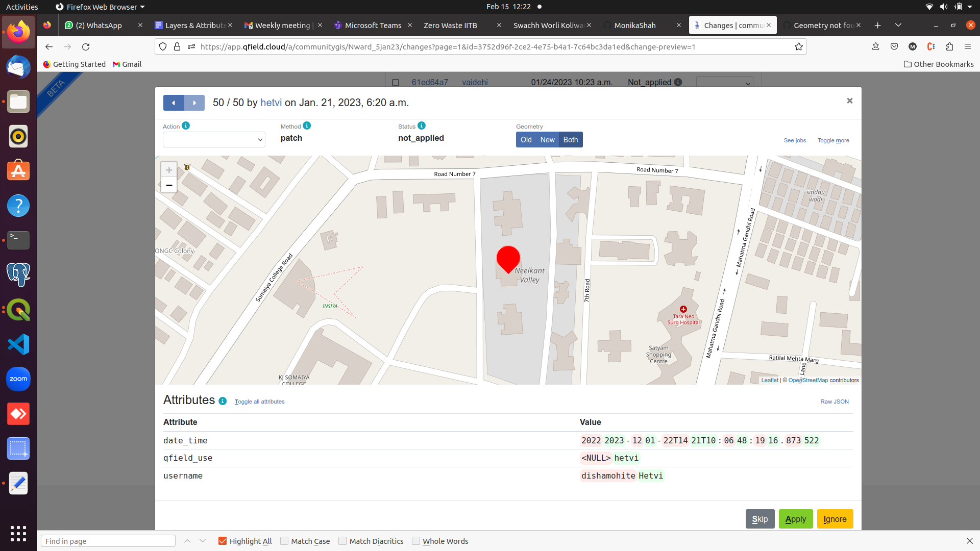
Task: Find next match arrow
Action: pos(203,541)
